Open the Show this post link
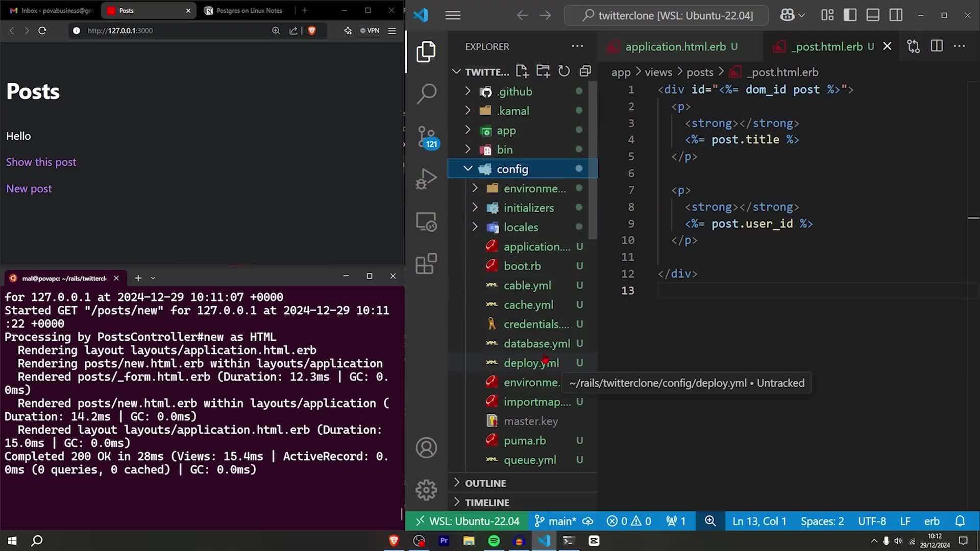980x551 pixels. [x=41, y=162]
